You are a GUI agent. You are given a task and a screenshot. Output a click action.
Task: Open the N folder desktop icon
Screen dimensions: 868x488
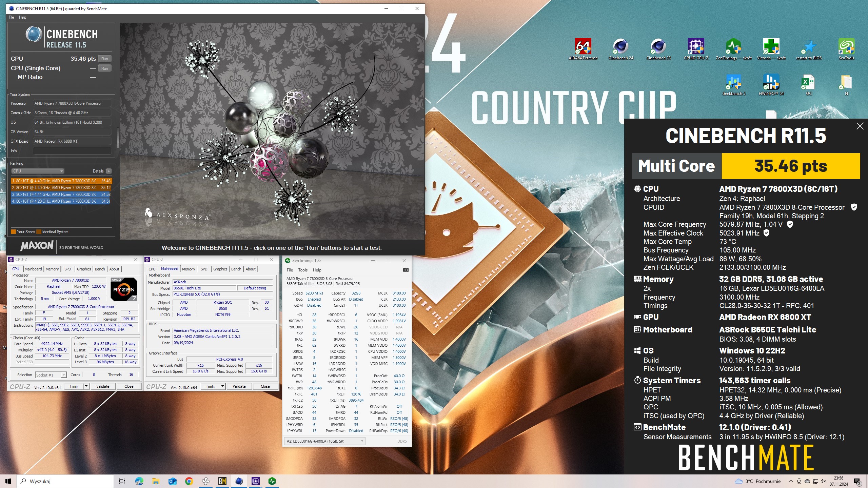pos(846,85)
